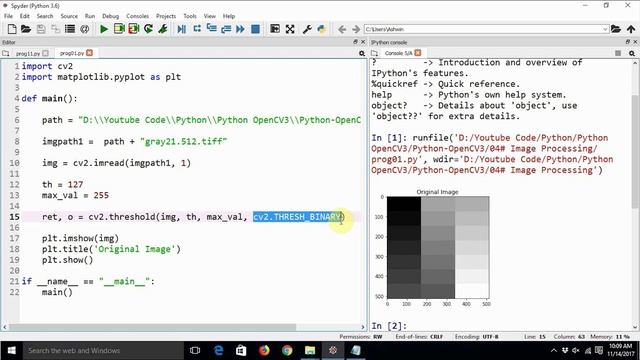The height and width of the screenshot is (360, 640).
Task: Continue execution double-arrow debug icon
Action: click(x=240, y=29)
